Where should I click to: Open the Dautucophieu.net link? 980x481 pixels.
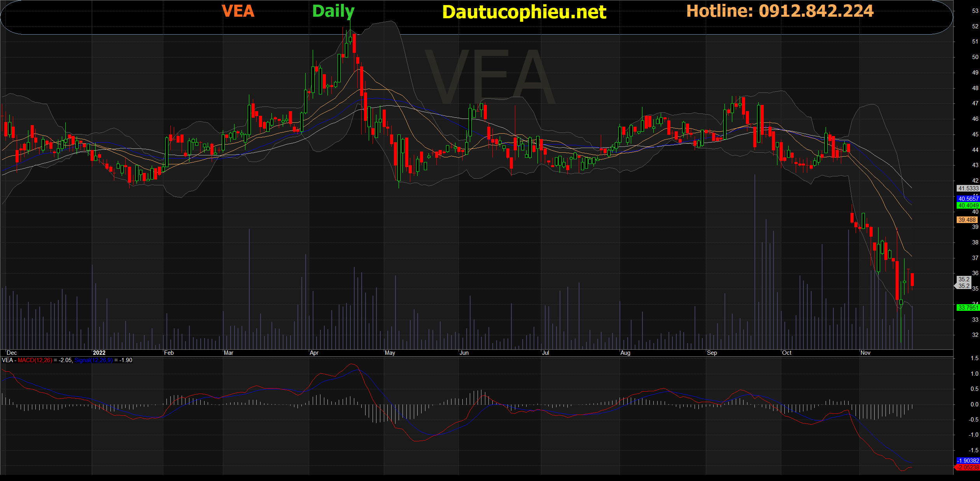(524, 12)
